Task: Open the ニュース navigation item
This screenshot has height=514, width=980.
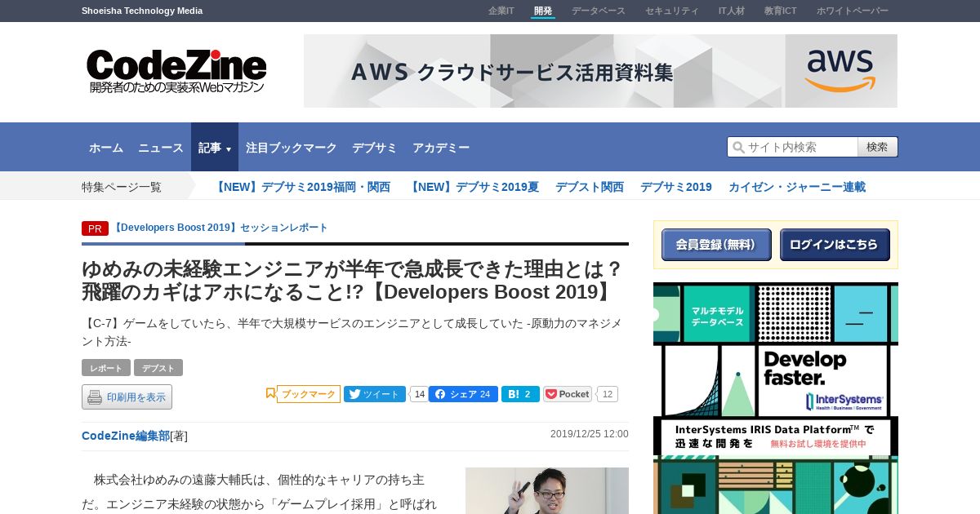Action: 161,148
